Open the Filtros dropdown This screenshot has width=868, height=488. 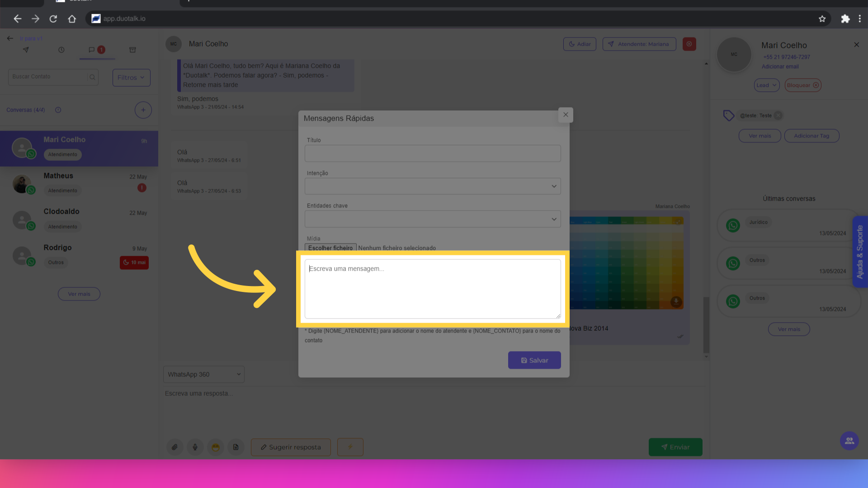[x=131, y=77]
